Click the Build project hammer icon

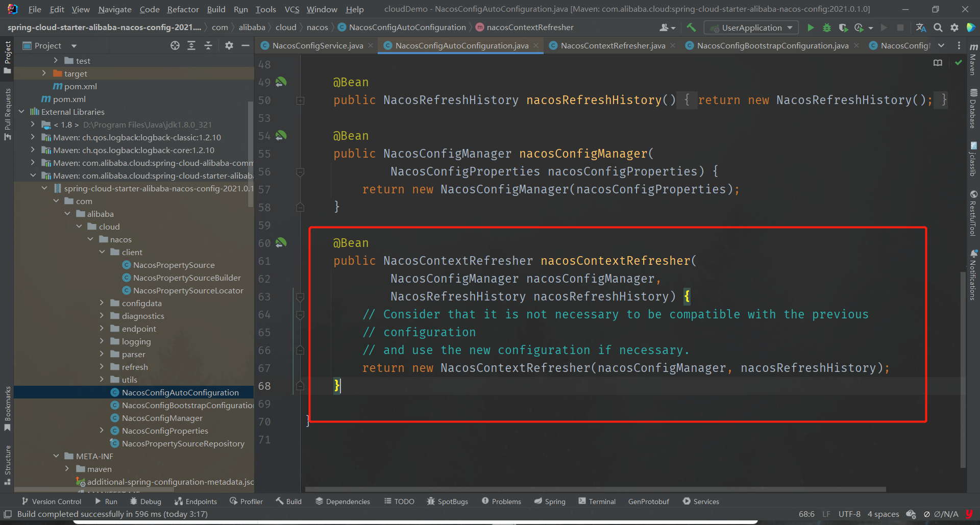tap(691, 28)
